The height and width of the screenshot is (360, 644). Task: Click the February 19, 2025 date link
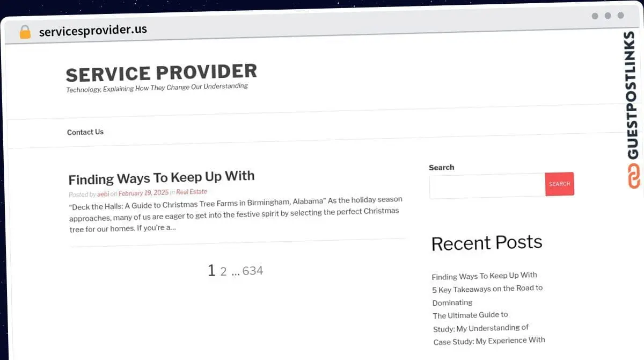coord(143,193)
